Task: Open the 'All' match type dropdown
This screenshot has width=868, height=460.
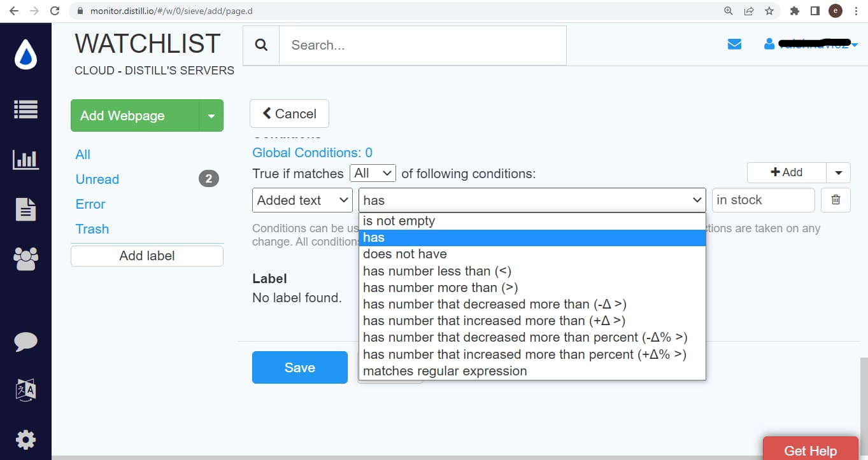Action: click(373, 173)
